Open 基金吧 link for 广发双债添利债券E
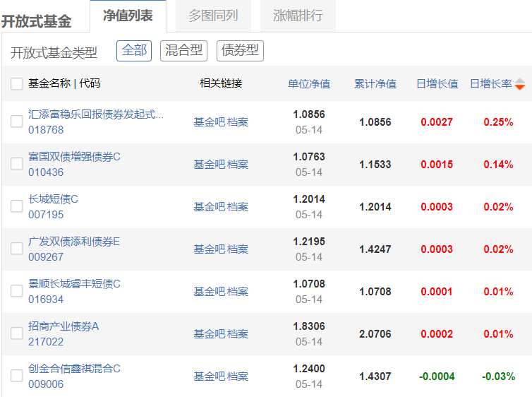This screenshot has width=532, height=397. (x=210, y=249)
